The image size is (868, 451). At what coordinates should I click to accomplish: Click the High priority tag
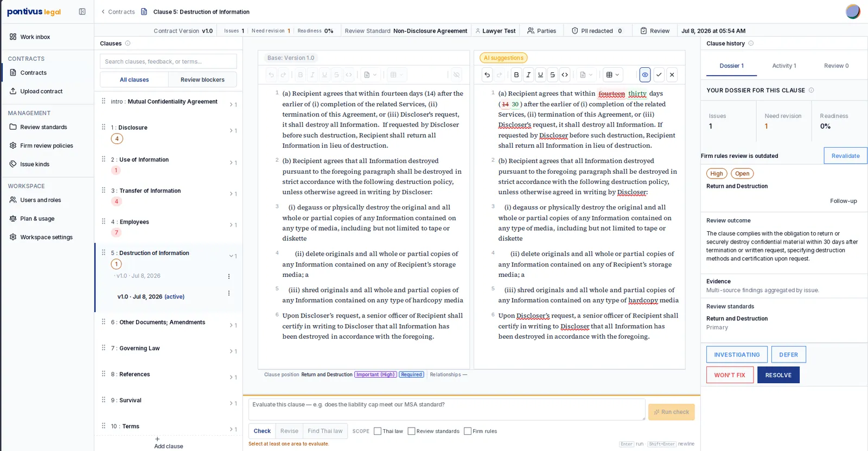[x=717, y=174]
